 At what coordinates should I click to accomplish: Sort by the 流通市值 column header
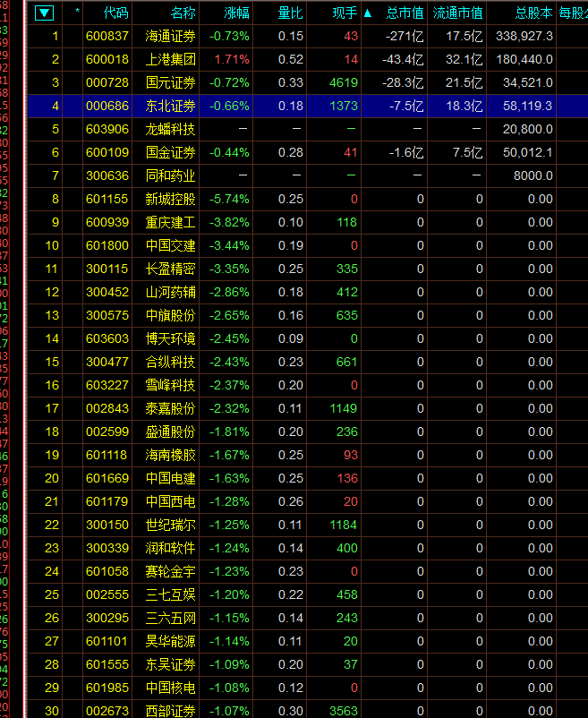click(x=457, y=13)
